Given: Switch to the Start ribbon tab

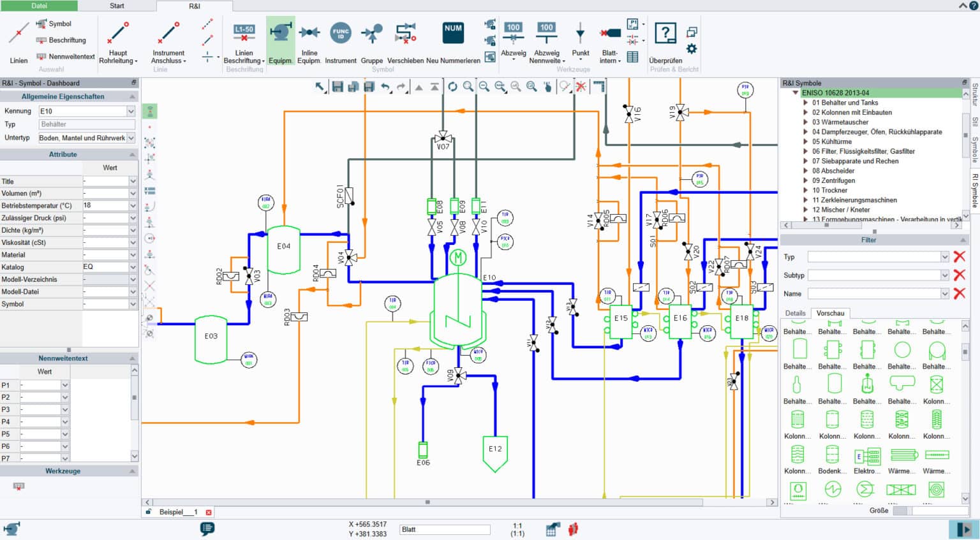Looking at the screenshot, I should [118, 6].
